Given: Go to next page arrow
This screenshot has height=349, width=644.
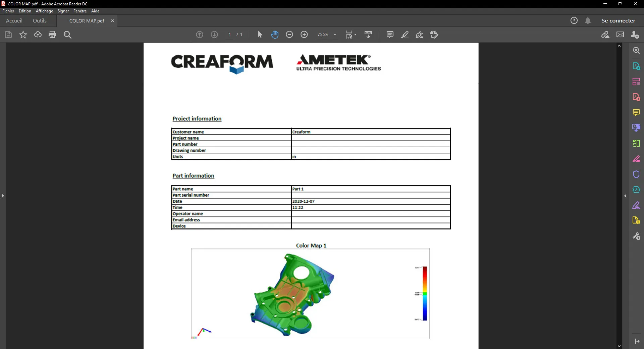Looking at the screenshot, I should click(214, 35).
